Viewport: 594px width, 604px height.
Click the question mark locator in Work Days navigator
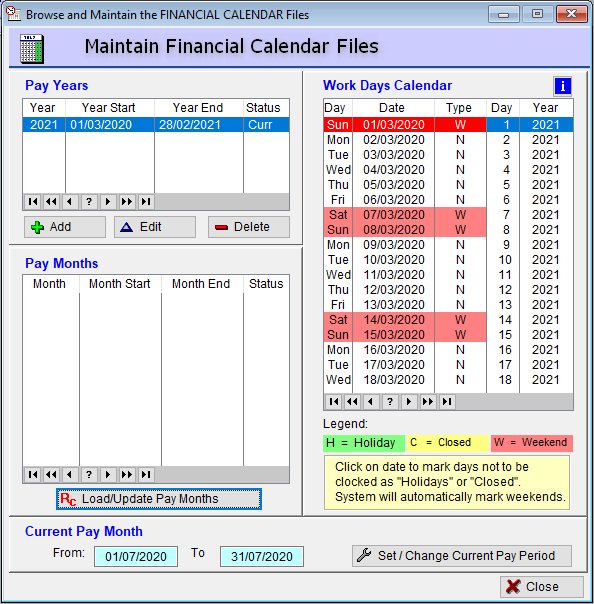(x=389, y=402)
